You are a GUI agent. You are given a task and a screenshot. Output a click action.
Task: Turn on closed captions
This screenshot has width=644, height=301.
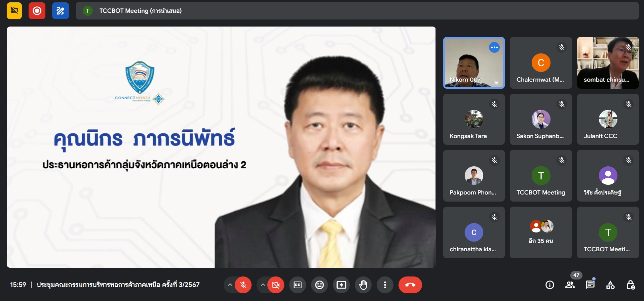coord(298,285)
